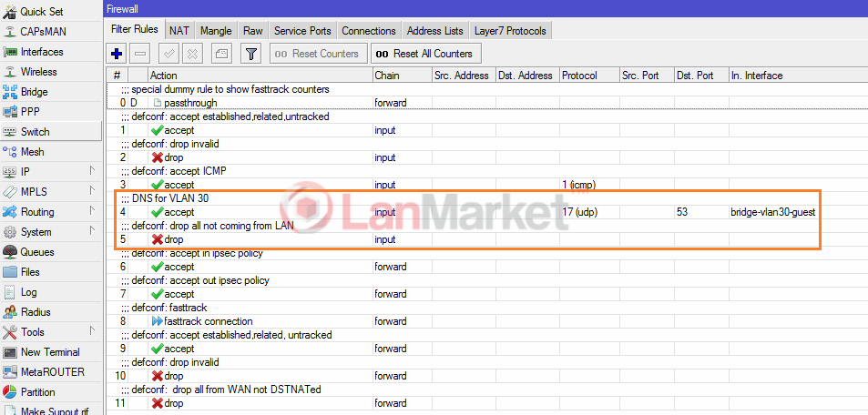Open Mesh in sidebar

(51, 152)
